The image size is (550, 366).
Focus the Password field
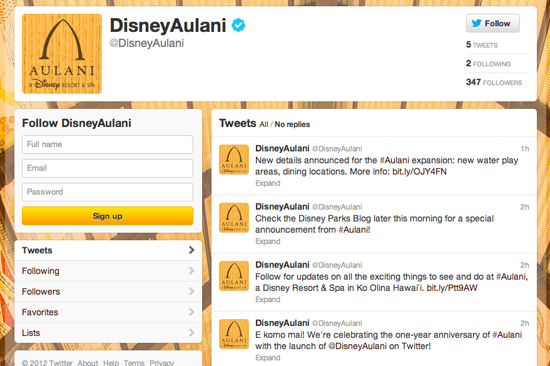coord(107,192)
